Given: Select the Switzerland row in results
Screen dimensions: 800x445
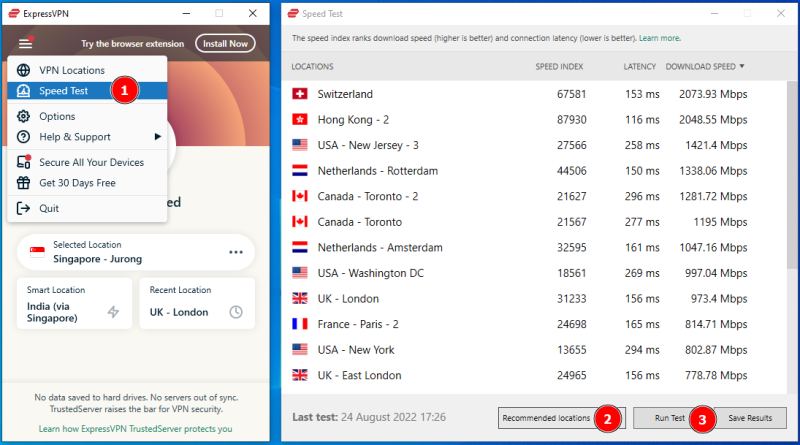Looking at the screenshot, I should (x=520, y=94).
